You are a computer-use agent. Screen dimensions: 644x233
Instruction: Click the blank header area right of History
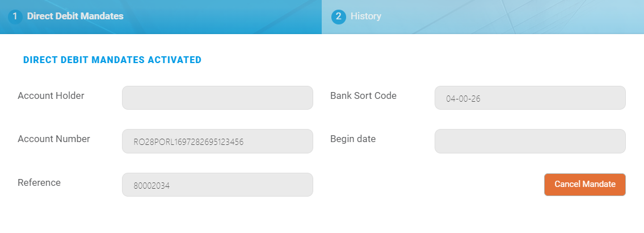tap(511, 16)
